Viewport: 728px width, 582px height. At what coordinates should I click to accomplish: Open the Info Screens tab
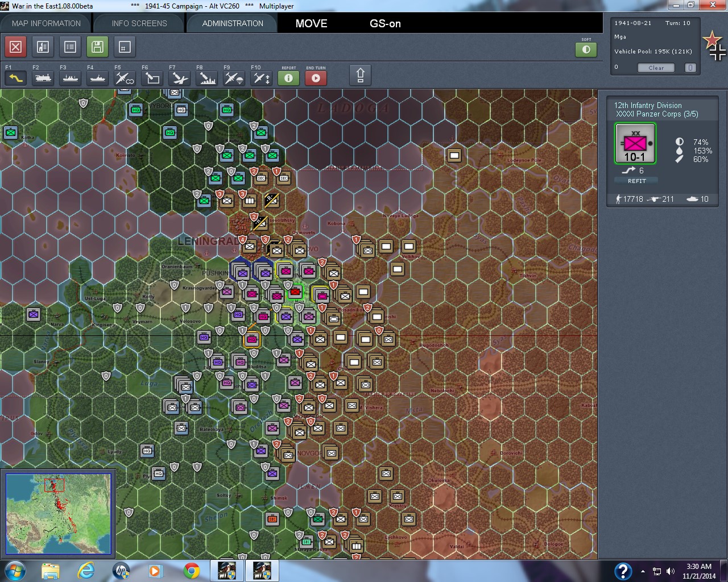(x=139, y=23)
